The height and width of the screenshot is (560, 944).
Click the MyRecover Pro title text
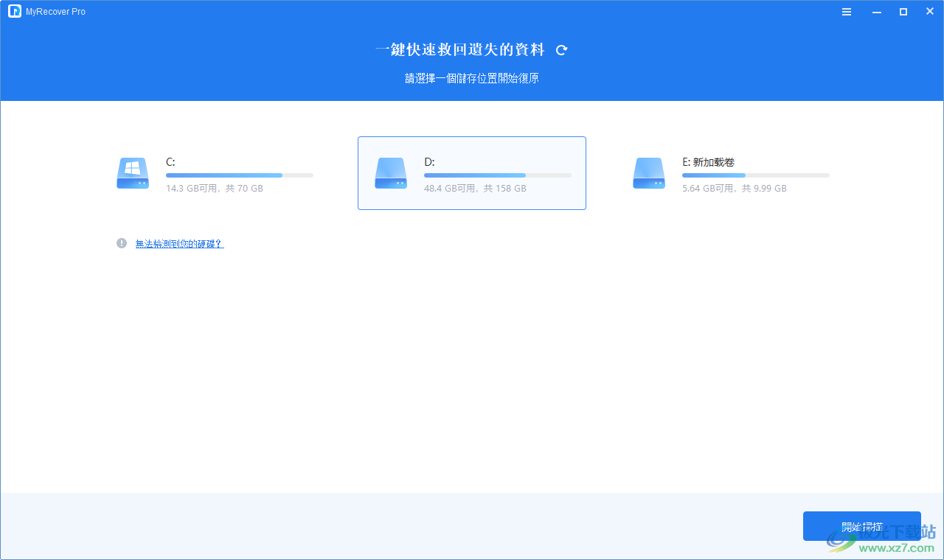pyautogui.click(x=55, y=11)
